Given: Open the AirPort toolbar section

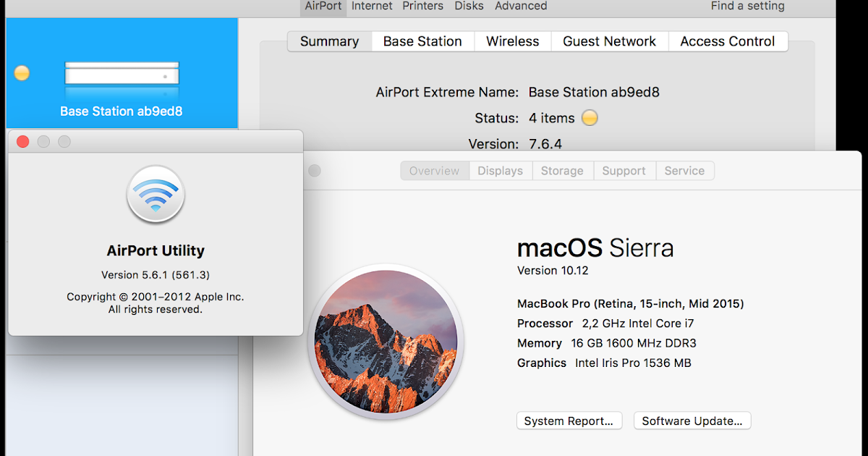Looking at the screenshot, I should click(323, 7).
